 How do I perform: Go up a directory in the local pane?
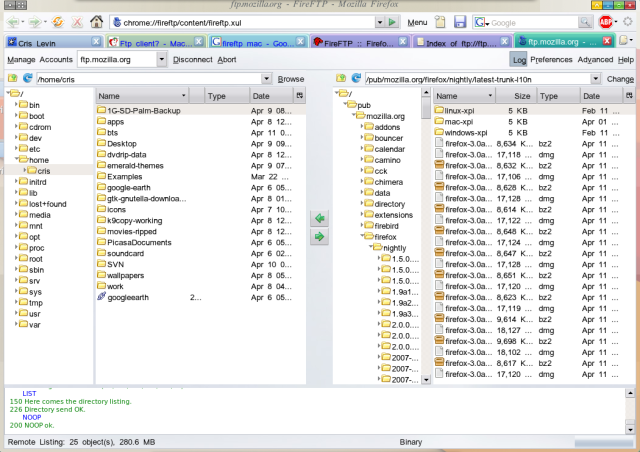click(13, 78)
